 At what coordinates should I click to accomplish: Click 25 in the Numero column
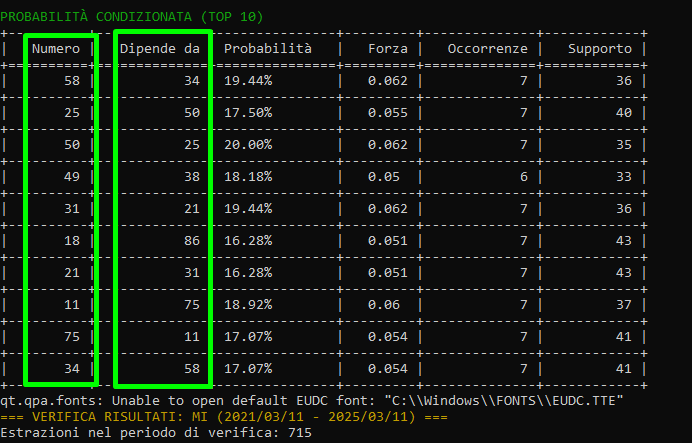(72, 113)
